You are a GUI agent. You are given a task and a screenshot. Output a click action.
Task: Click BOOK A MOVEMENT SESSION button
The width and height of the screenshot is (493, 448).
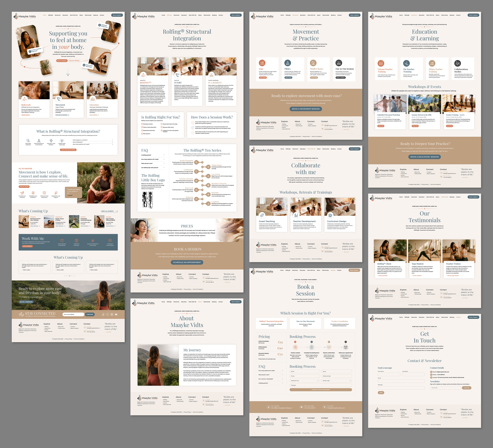click(x=306, y=109)
